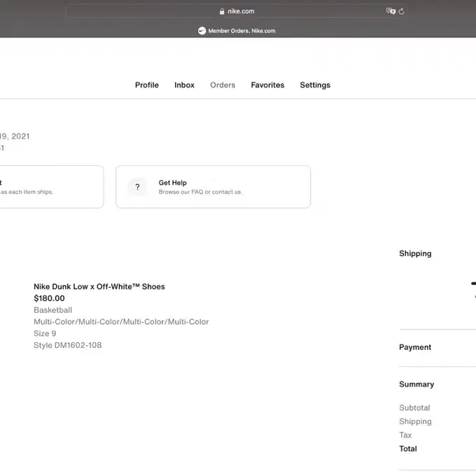Go to the Favorites tab
476x476 pixels.
267,85
